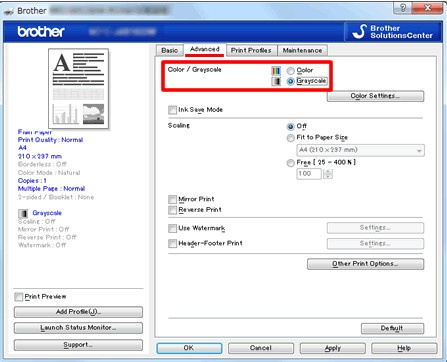
Task: Click the Default button
Action: [x=392, y=328]
